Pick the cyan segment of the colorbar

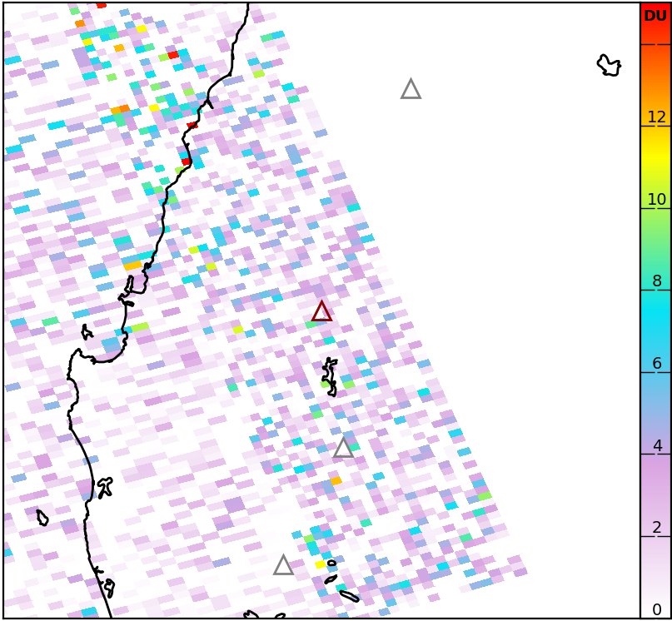tap(655, 331)
